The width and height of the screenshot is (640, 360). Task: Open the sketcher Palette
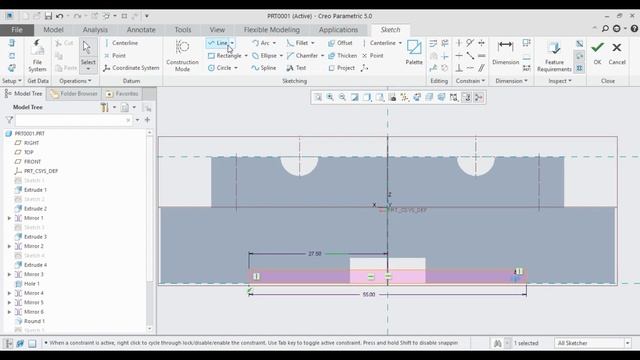point(414,52)
